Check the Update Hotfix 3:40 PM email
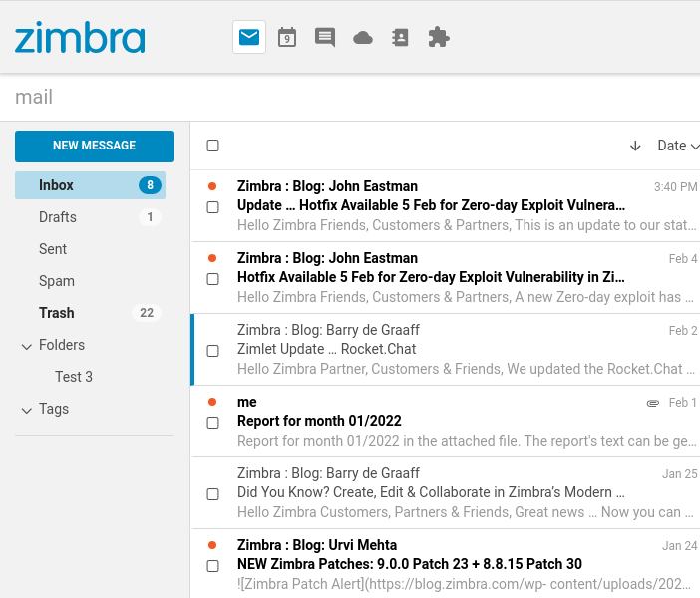This screenshot has width=700, height=598. pos(213,207)
